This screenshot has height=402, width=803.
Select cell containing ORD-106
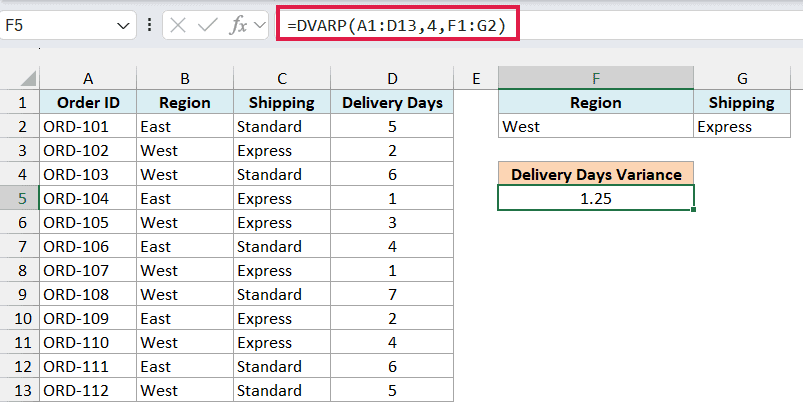pyautogui.click(x=88, y=246)
